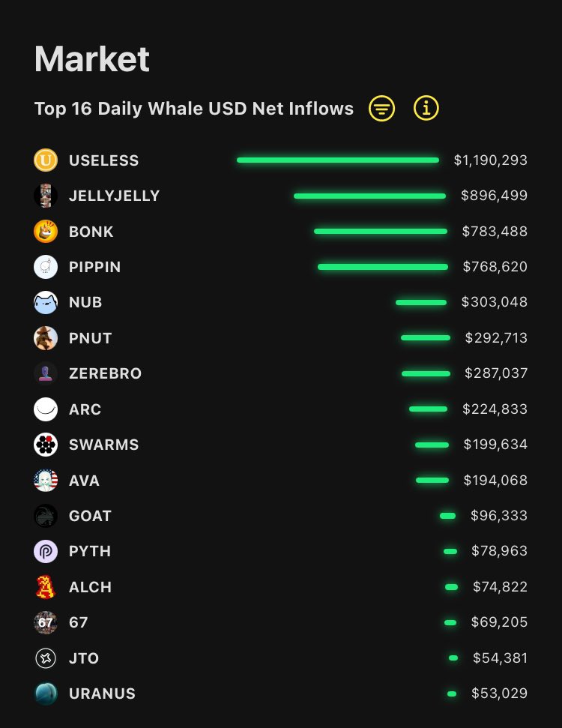This screenshot has width=562, height=728.
Task: Click the PIPPIN token icon
Action: pos(46,267)
